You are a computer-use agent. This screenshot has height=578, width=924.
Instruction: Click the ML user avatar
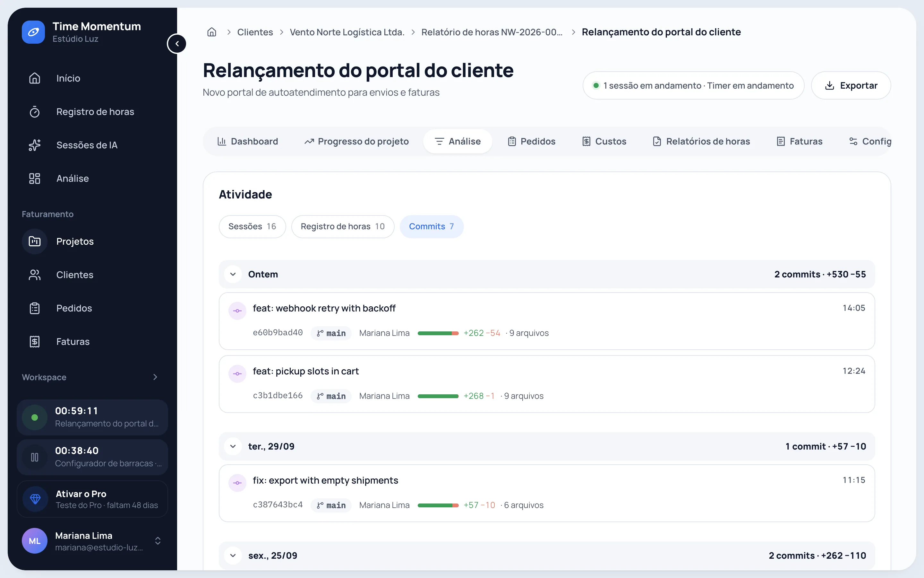point(34,541)
